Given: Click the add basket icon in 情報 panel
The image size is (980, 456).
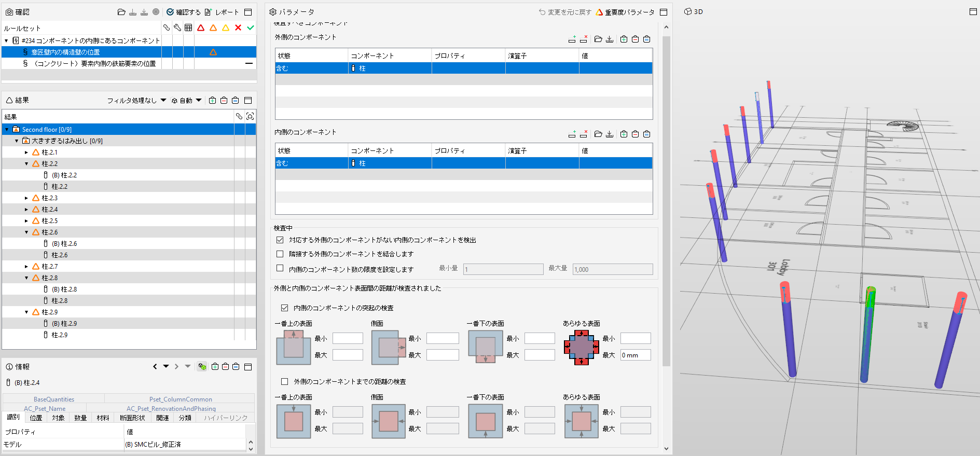Looking at the screenshot, I should (215, 366).
